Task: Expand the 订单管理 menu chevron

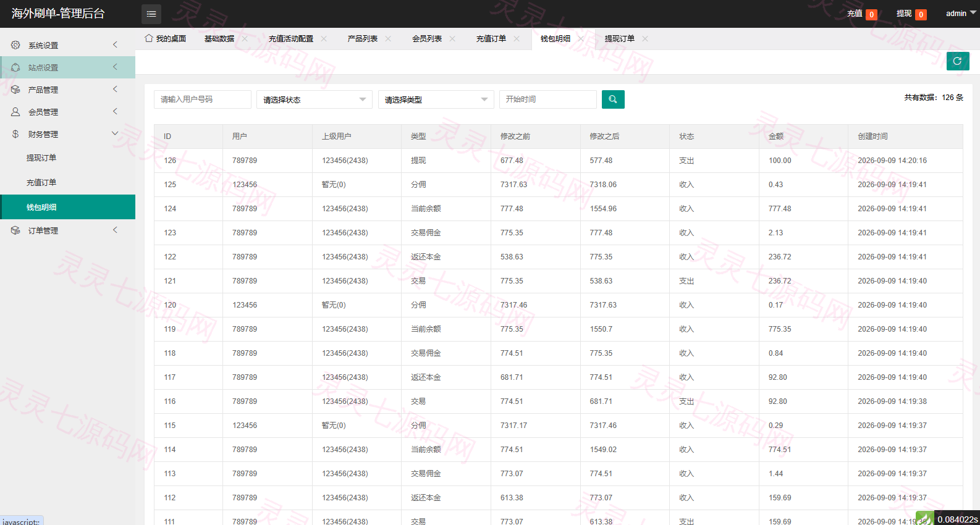Action: [x=115, y=230]
